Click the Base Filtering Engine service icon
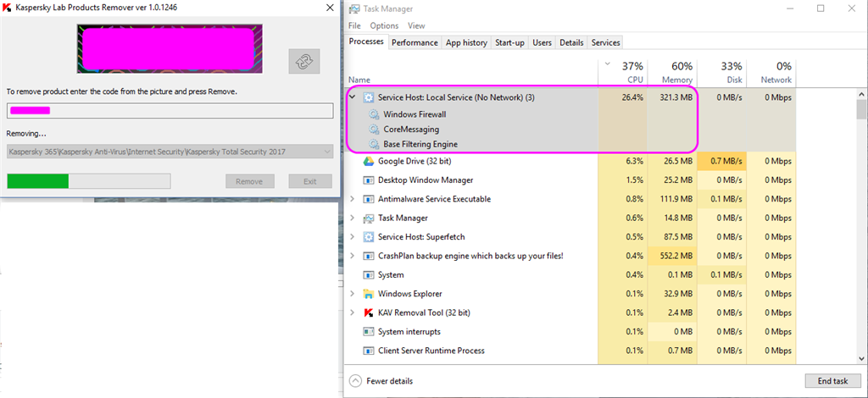The height and width of the screenshot is (398, 868). pyautogui.click(x=374, y=144)
